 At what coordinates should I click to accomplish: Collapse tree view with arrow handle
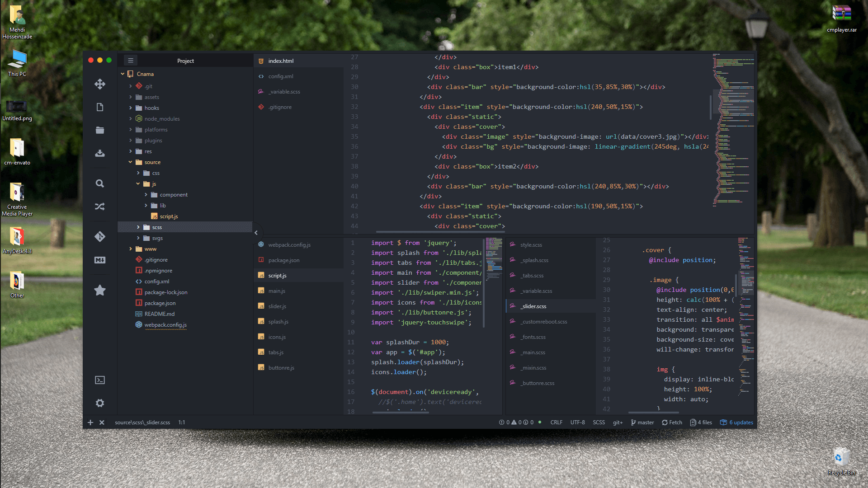[256, 233]
